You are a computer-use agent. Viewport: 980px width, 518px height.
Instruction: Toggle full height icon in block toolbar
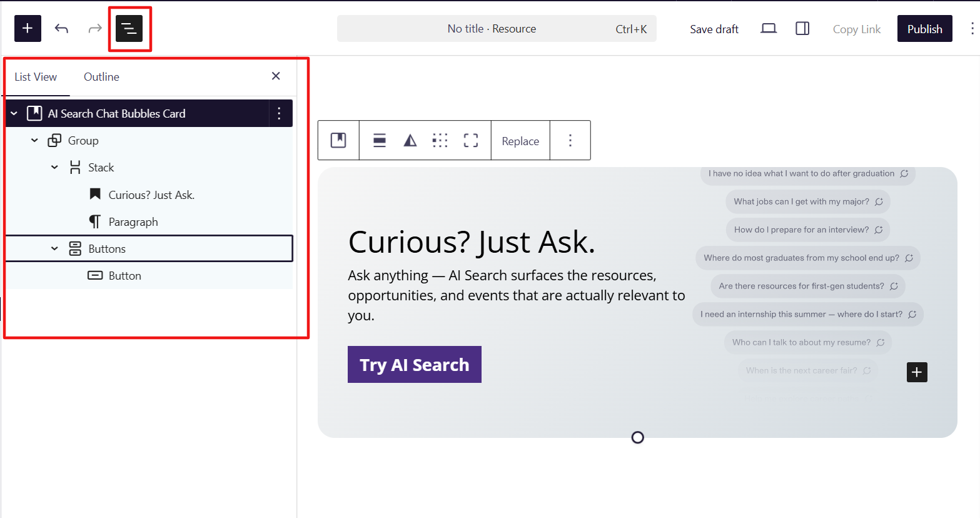tap(471, 140)
